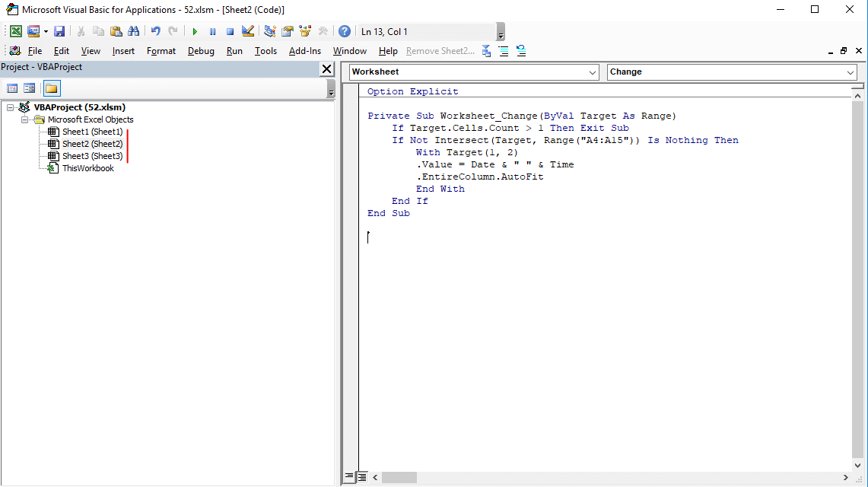Open VBA Help question mark icon
The width and height of the screenshot is (868, 487).
pyautogui.click(x=345, y=31)
